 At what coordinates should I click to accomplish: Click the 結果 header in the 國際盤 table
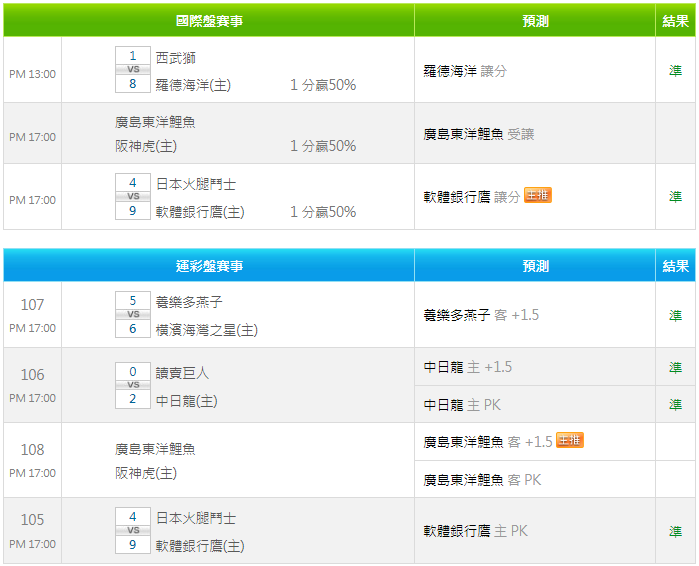pos(675,21)
